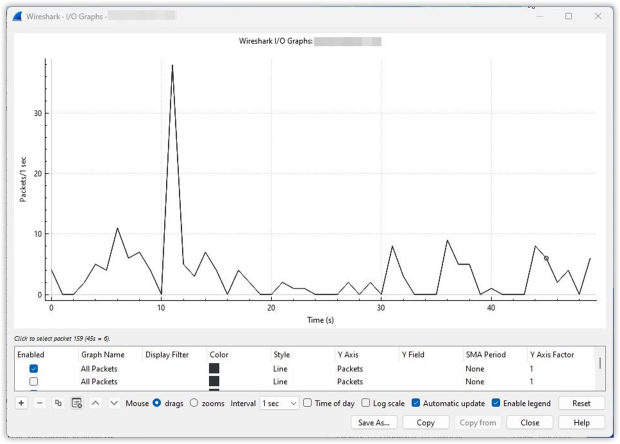
Task: Select first row's All Packets name cell
Action: [x=99, y=368]
